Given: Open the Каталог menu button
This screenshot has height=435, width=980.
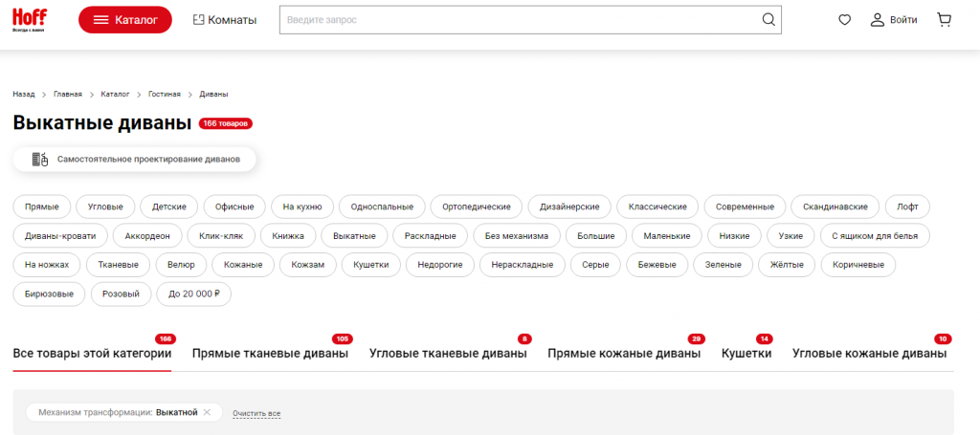Looking at the screenshot, I should point(125,20).
